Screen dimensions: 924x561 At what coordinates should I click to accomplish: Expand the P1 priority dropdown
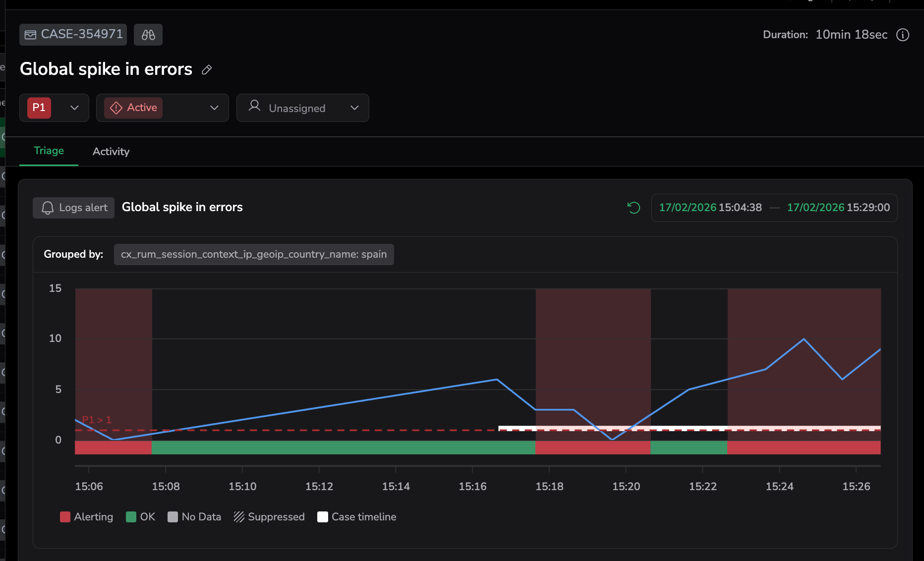(74, 108)
